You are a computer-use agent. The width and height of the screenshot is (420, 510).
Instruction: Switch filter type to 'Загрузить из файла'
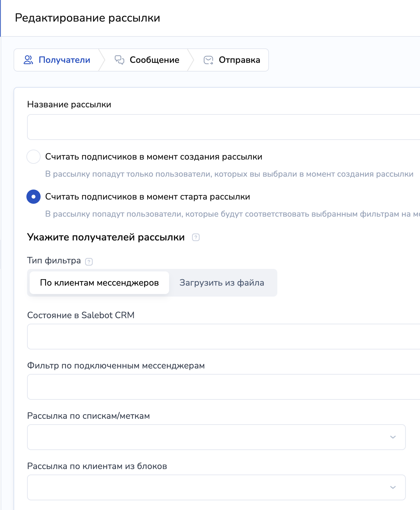click(x=222, y=283)
